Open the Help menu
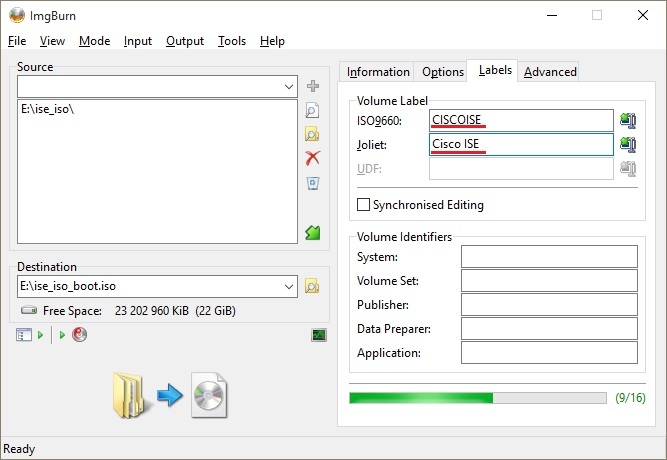The width and height of the screenshot is (667, 460). tap(272, 41)
